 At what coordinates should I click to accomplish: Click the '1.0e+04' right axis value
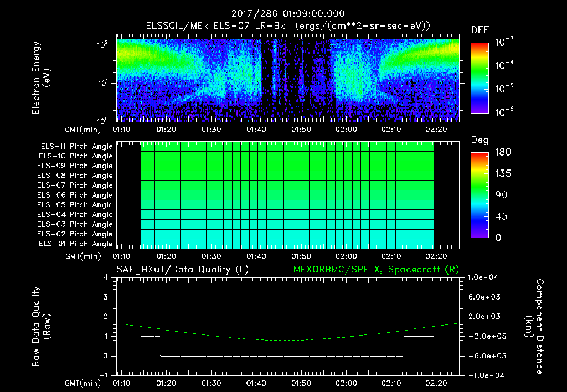pyautogui.click(x=483, y=277)
